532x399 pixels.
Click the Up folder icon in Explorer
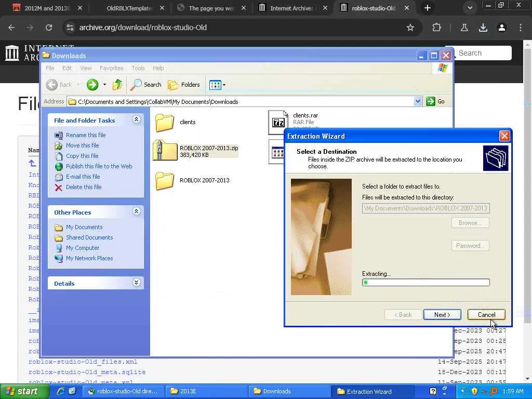tap(117, 85)
